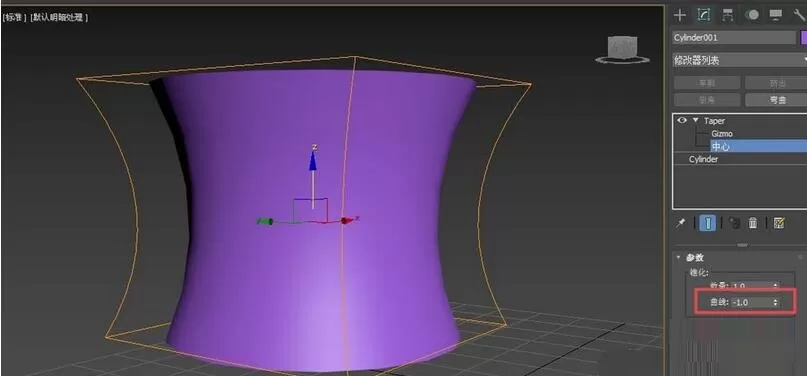This screenshot has height=376, width=807.
Task: Select the Cylinder base object in stack
Action: pos(703,159)
